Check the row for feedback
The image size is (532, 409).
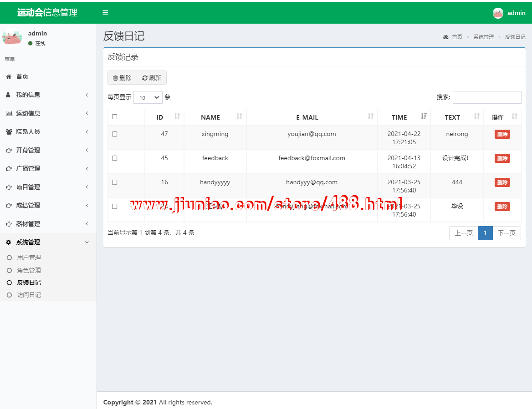[115, 158]
